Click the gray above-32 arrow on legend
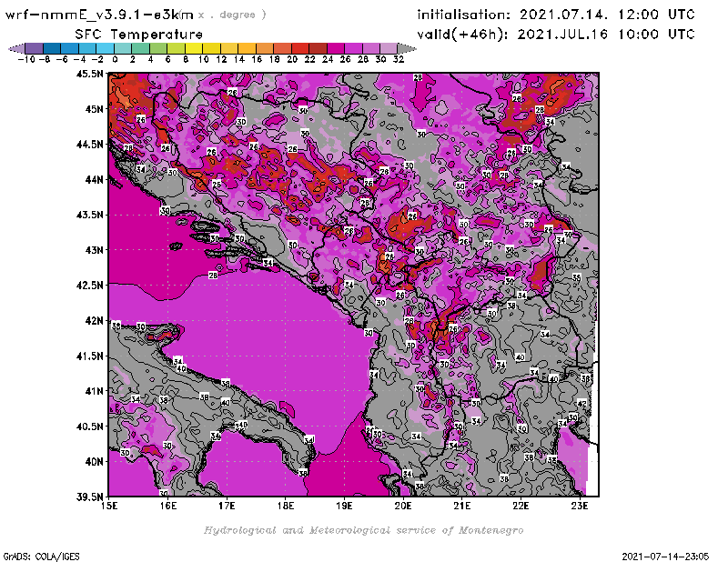The height and width of the screenshot is (562, 728). [407, 49]
